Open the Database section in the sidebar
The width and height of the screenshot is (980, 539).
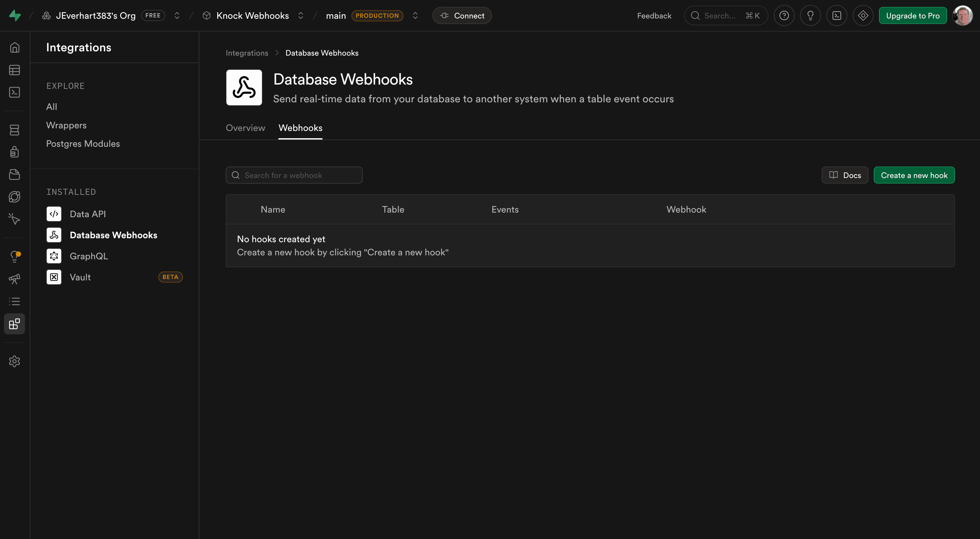pyautogui.click(x=14, y=130)
